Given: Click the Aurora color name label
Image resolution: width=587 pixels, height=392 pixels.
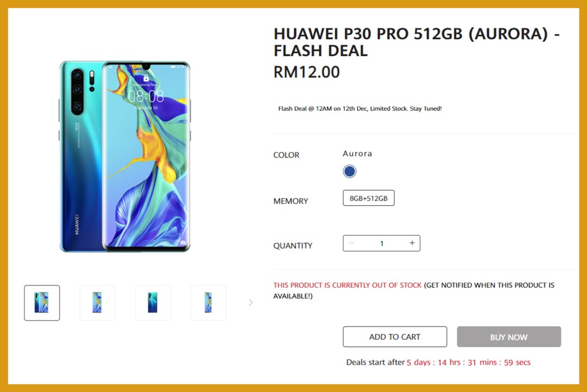Looking at the screenshot, I should point(357,154).
